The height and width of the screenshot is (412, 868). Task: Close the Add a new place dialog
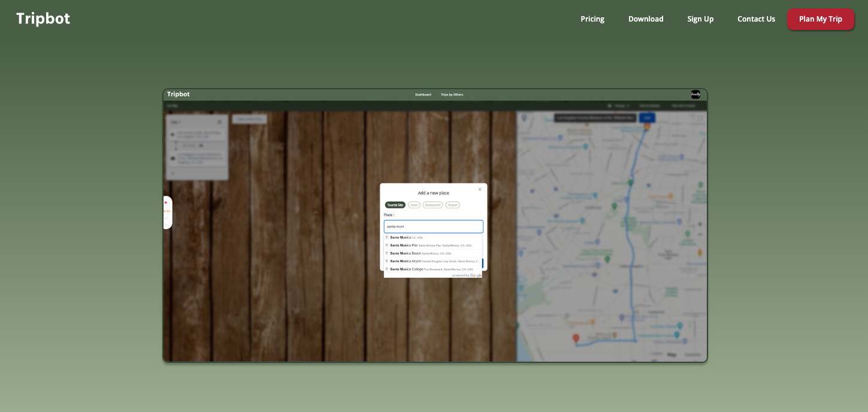(x=480, y=189)
